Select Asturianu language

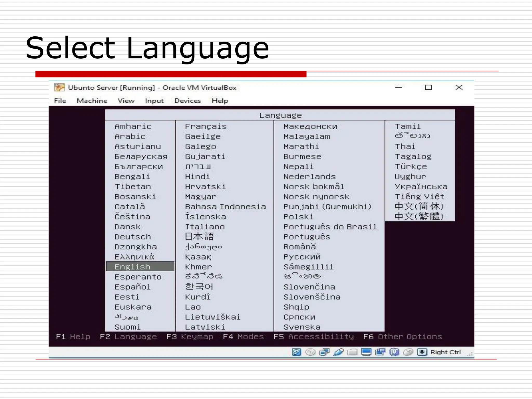coord(138,147)
